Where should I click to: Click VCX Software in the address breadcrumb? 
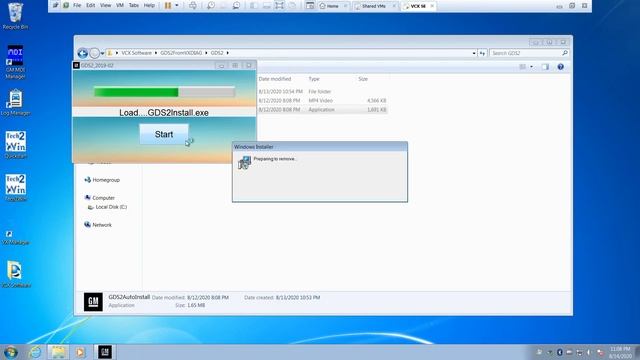tap(136, 53)
